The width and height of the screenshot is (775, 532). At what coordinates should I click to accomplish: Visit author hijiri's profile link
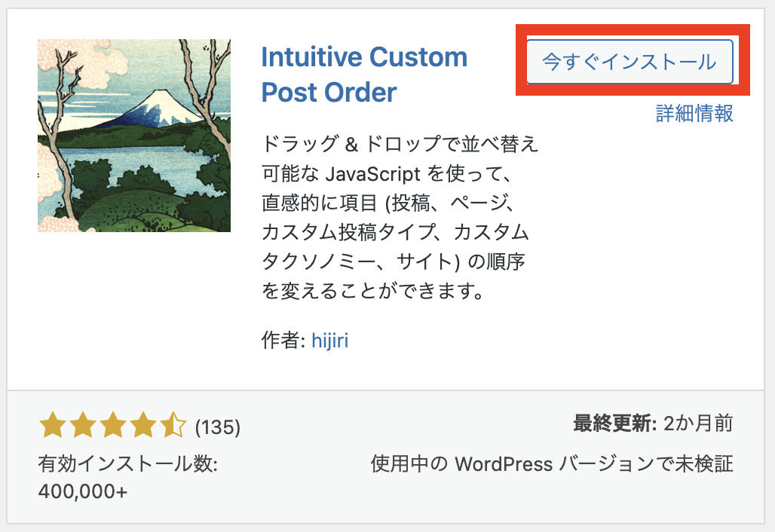[x=329, y=340]
